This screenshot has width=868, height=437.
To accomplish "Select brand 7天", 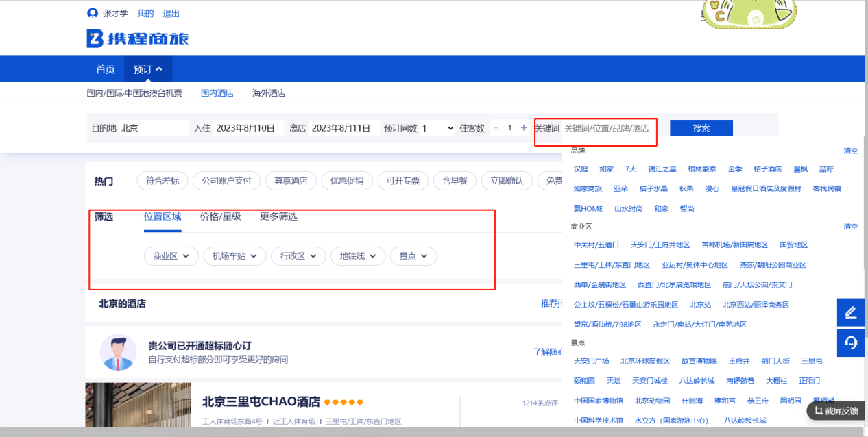I will (631, 168).
